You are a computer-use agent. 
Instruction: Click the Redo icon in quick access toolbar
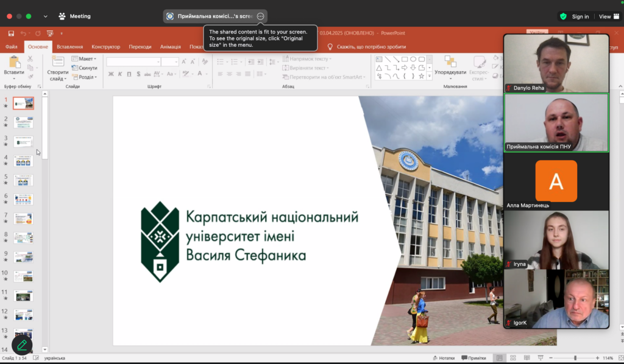coord(38,33)
